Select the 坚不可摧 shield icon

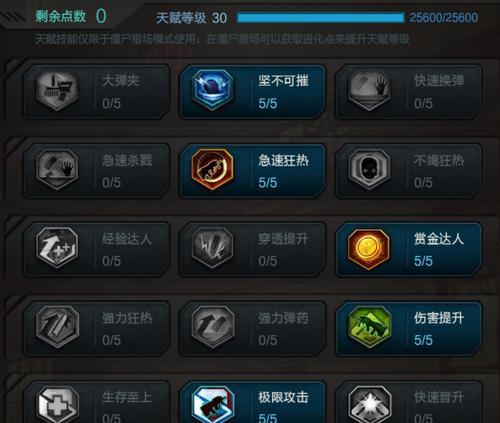213,90
